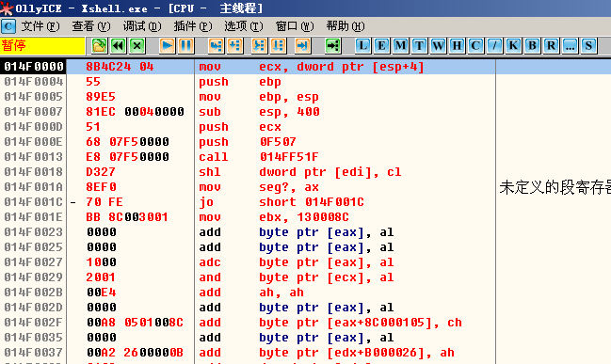Open the 查看(V) menu
The width and height of the screenshot is (611, 364).
click(x=91, y=26)
